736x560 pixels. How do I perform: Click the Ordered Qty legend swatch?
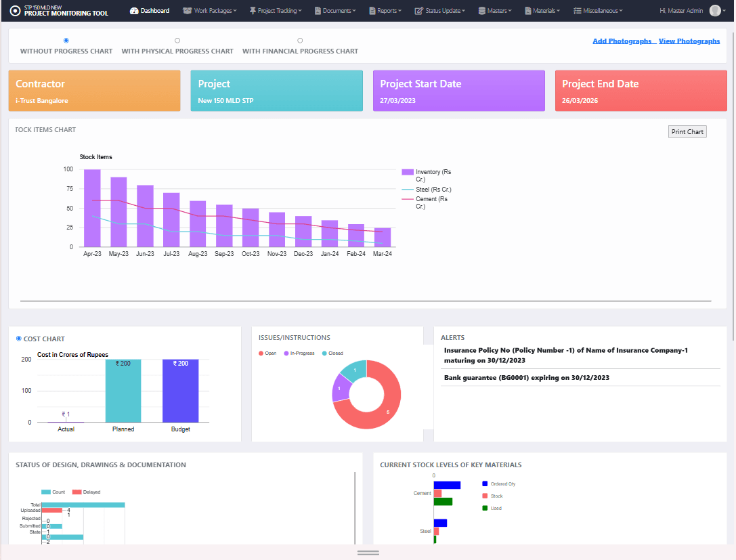(x=485, y=483)
